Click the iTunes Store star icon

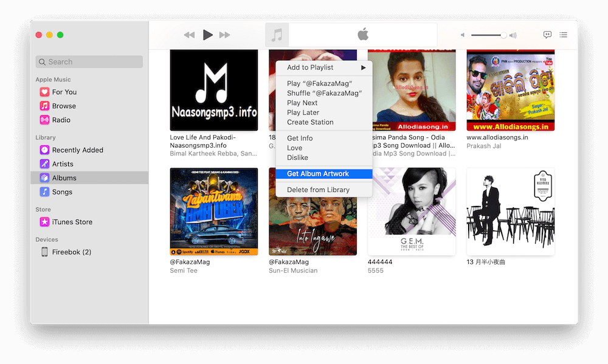coord(44,222)
